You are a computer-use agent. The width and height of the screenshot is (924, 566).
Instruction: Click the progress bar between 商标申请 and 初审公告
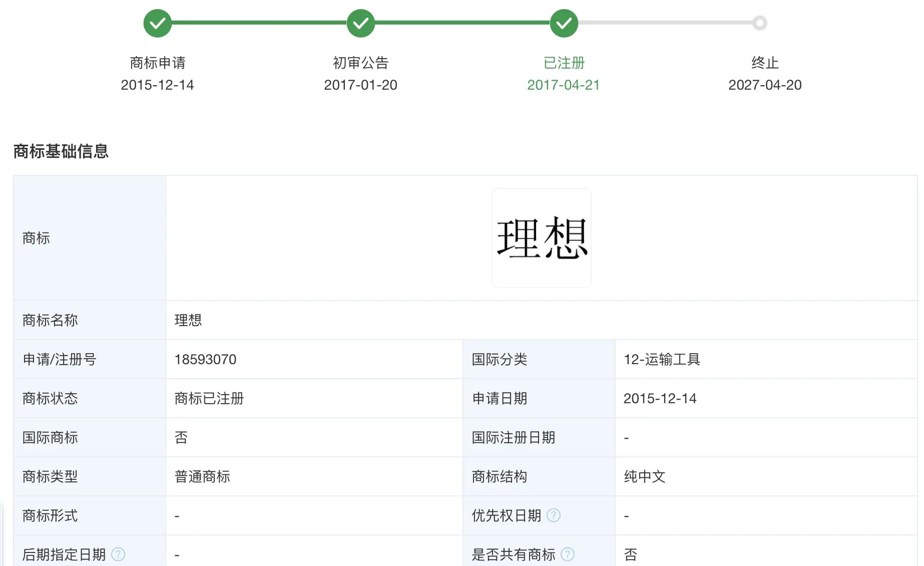coord(259,23)
